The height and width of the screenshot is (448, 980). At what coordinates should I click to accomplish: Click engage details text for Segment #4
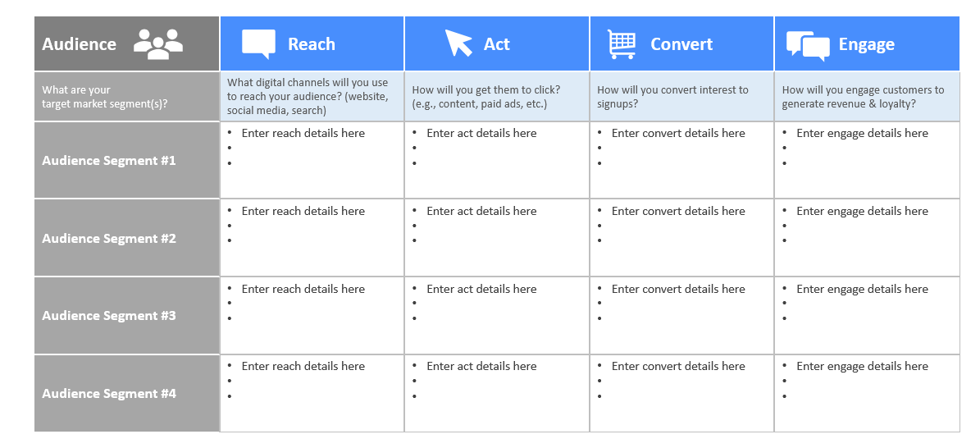coord(862,366)
